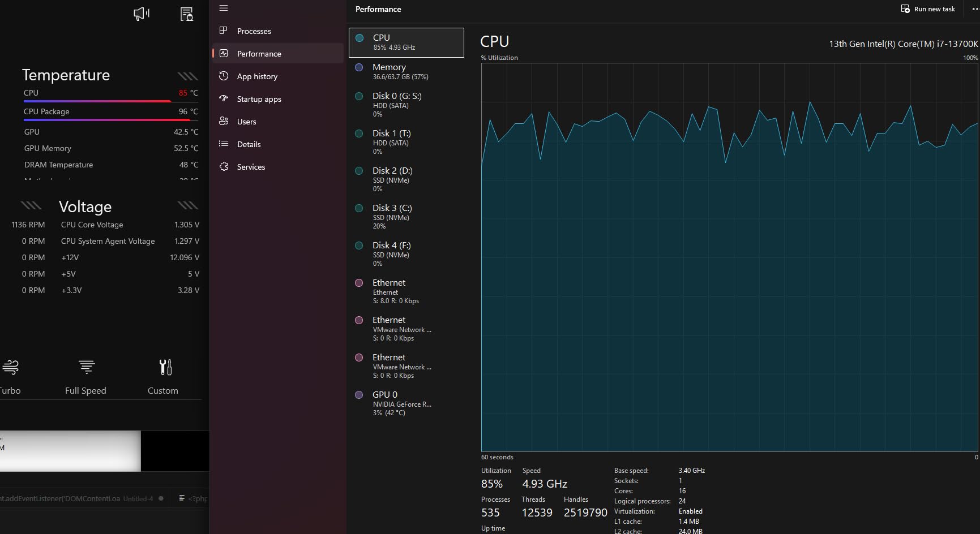The height and width of the screenshot is (534, 980).
Task: Select the Performance tab in sidebar
Action: 259,54
